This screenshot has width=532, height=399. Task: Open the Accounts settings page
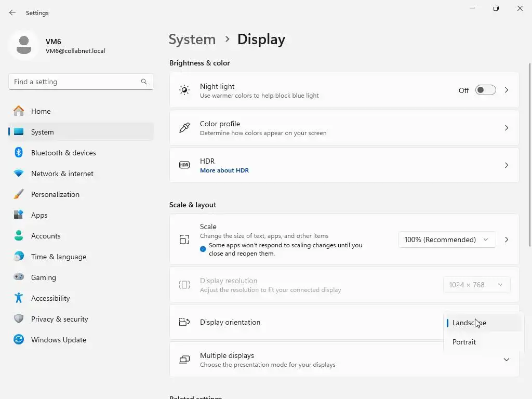pos(46,236)
